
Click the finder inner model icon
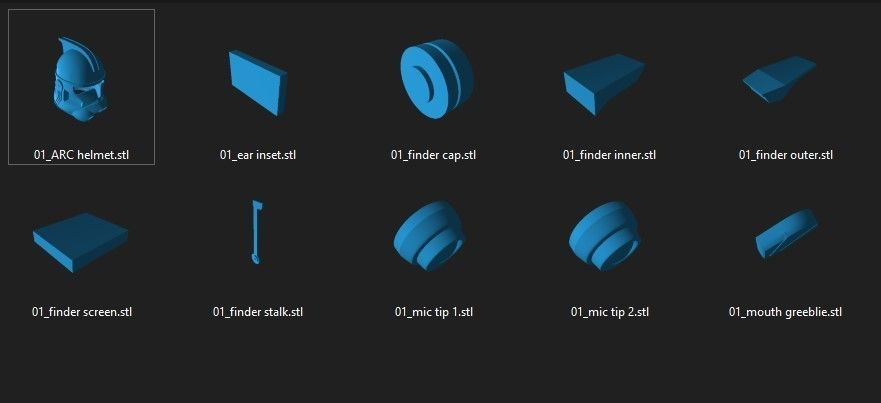604,84
